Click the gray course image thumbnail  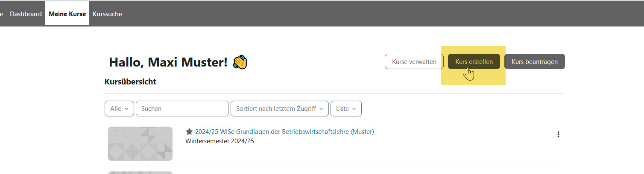coord(140,144)
